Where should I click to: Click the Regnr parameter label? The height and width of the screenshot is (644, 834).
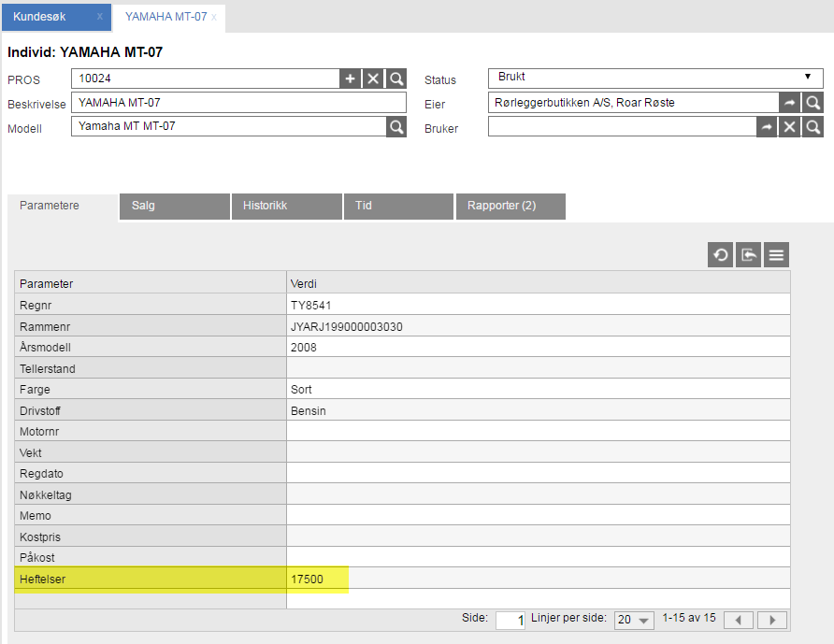coord(36,306)
